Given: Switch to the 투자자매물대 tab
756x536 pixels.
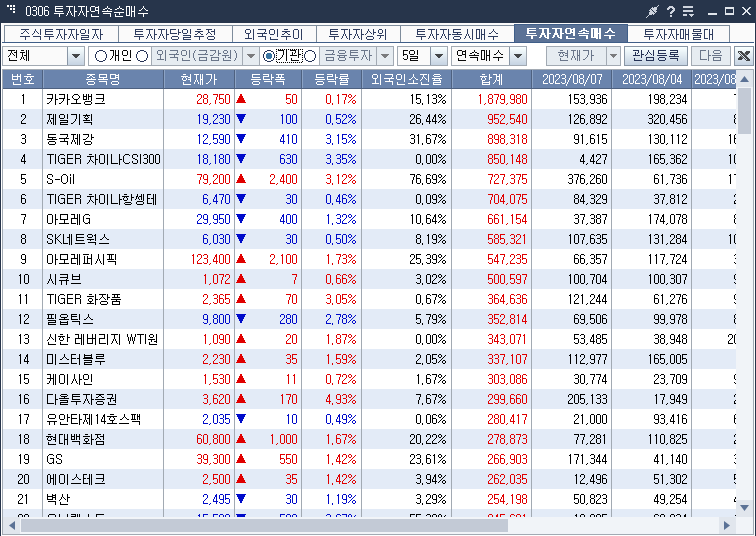Looking at the screenshot, I should pyautogui.click(x=678, y=34).
